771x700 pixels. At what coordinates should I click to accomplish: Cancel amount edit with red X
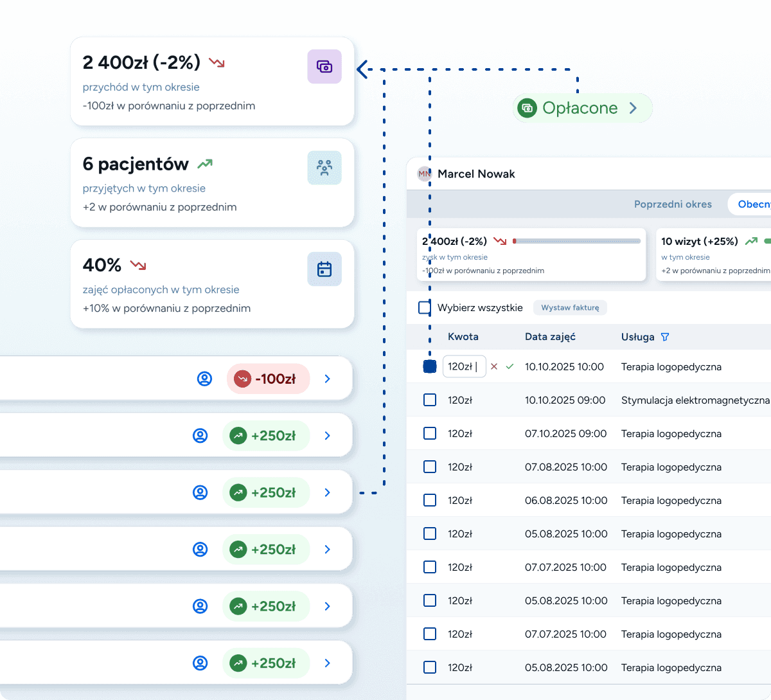[x=494, y=366]
